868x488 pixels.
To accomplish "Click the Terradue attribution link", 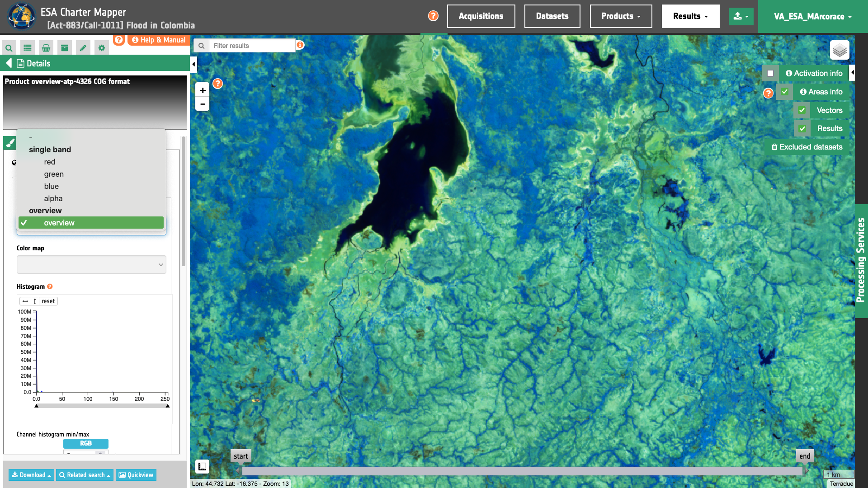I will click(x=841, y=483).
